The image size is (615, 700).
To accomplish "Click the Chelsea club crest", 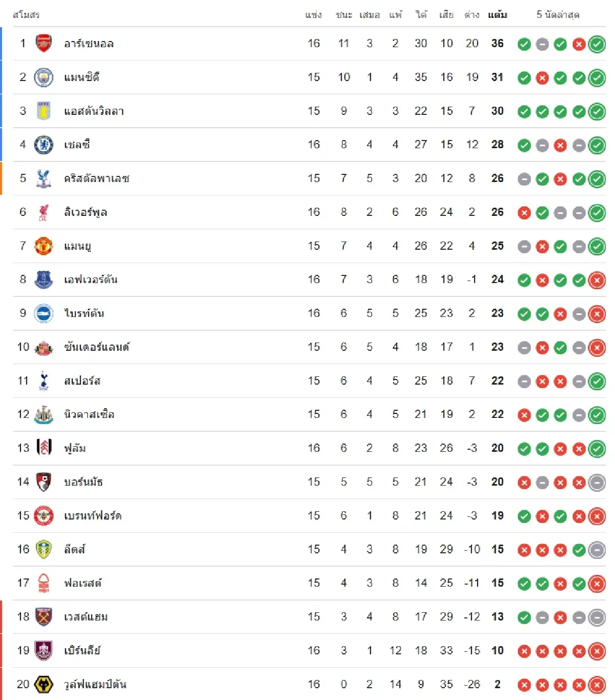I will (44, 145).
